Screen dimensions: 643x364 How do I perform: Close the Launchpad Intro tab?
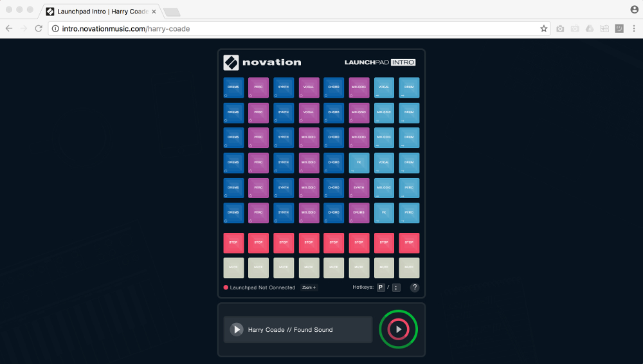pyautogui.click(x=154, y=12)
